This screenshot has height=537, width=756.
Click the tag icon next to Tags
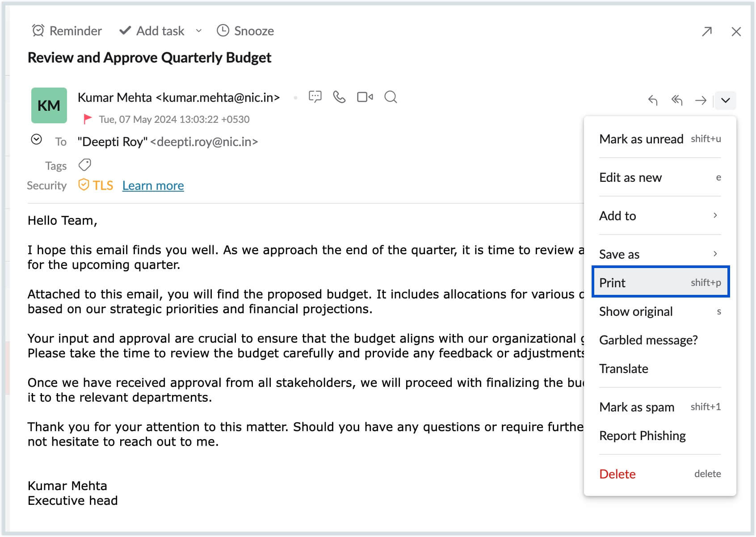(84, 165)
